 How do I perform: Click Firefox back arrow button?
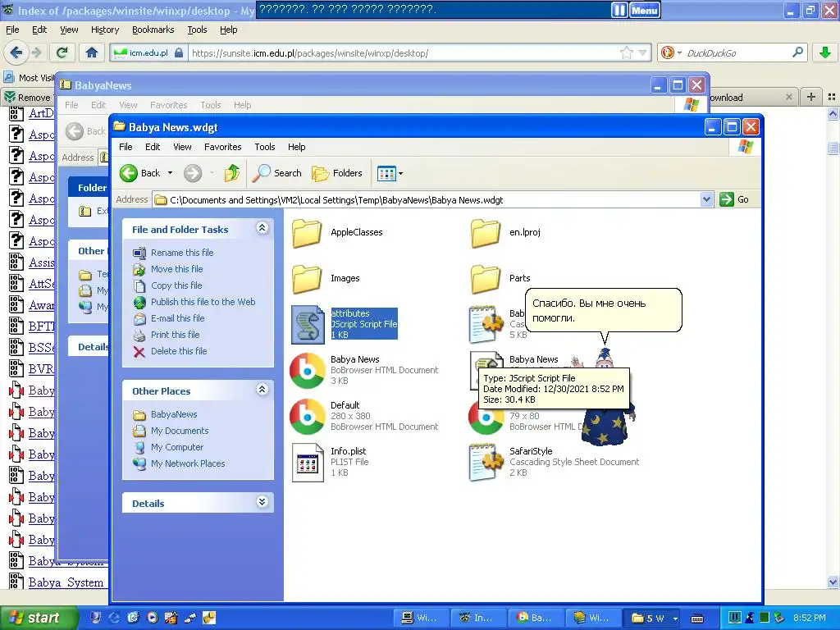[x=16, y=52]
